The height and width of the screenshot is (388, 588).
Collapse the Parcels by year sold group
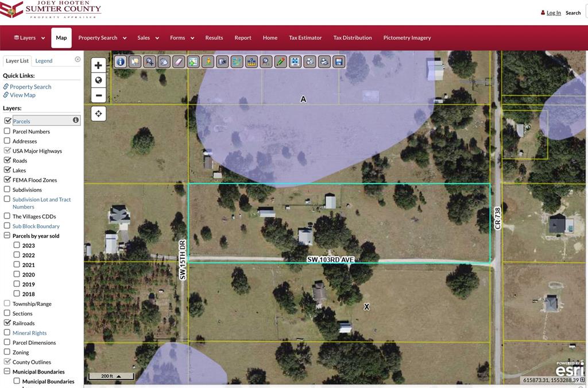click(x=7, y=236)
